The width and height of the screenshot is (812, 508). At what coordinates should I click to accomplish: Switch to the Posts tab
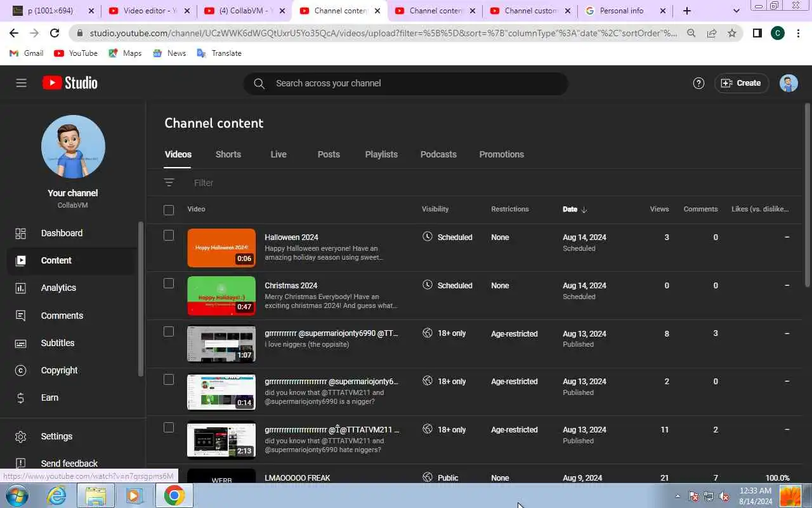coord(329,154)
